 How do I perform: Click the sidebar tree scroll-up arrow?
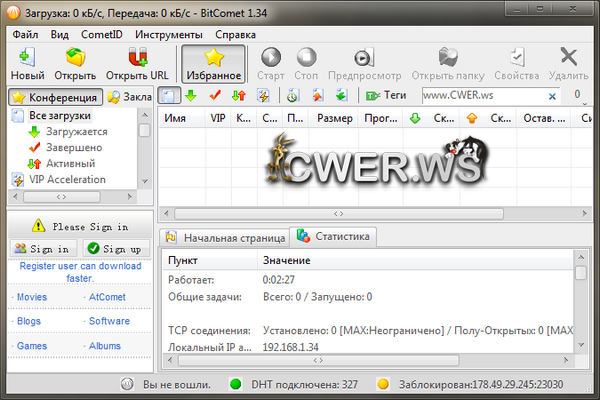coord(145,114)
